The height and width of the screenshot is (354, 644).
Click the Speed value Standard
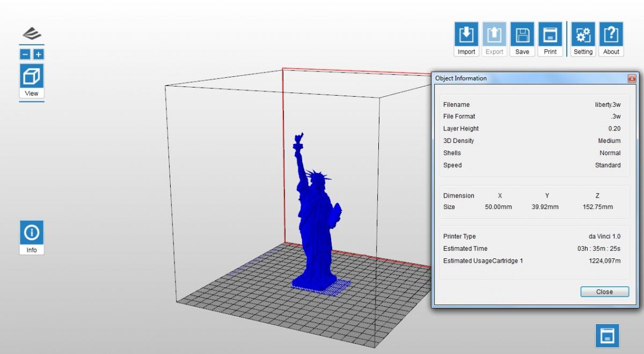(x=608, y=165)
